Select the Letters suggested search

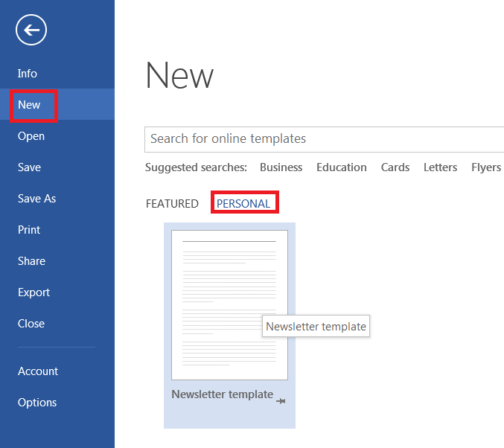[x=440, y=167]
